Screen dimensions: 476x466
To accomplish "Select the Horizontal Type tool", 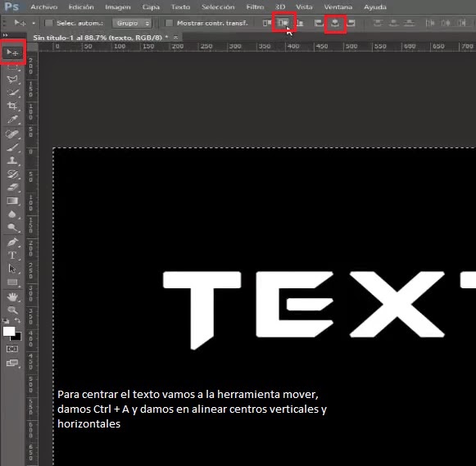I will 12,256.
